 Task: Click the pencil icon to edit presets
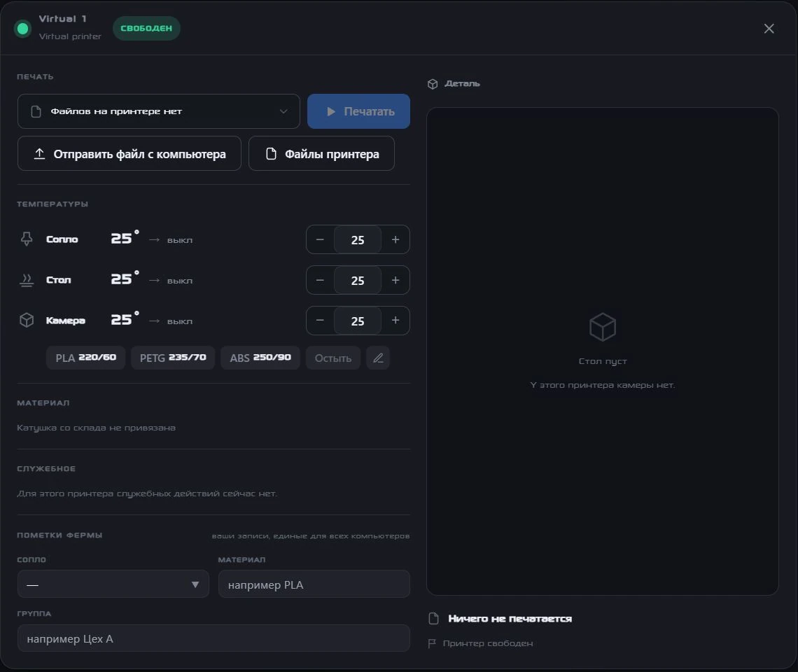(x=378, y=358)
